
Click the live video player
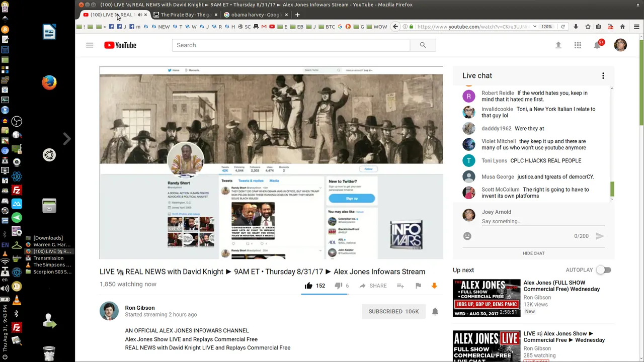click(x=271, y=162)
